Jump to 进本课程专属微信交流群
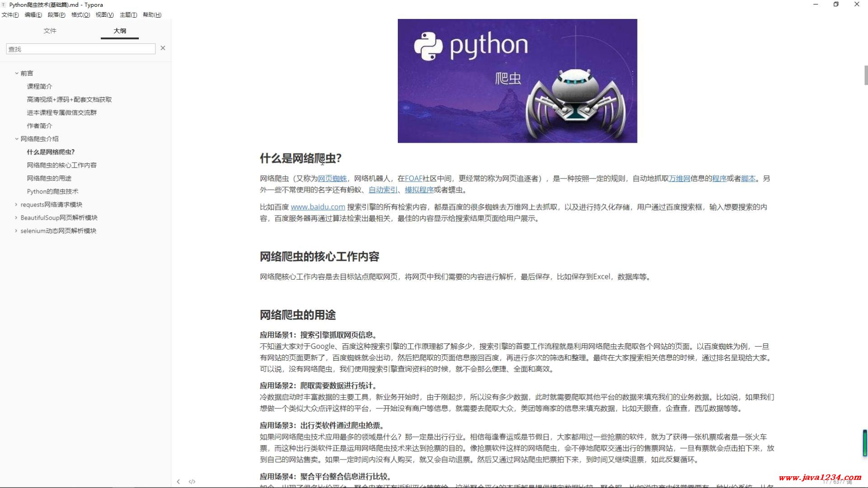Viewport: 868px width, 488px height. 61,113
